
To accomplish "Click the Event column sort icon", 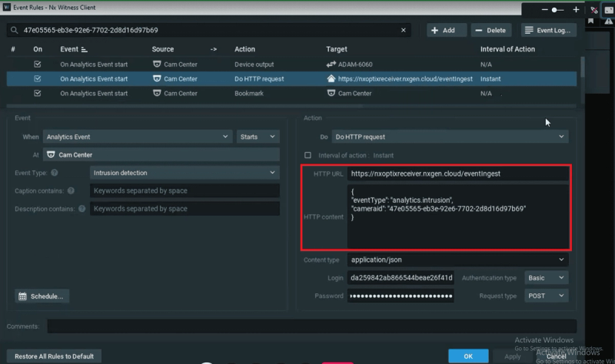I will (84, 49).
